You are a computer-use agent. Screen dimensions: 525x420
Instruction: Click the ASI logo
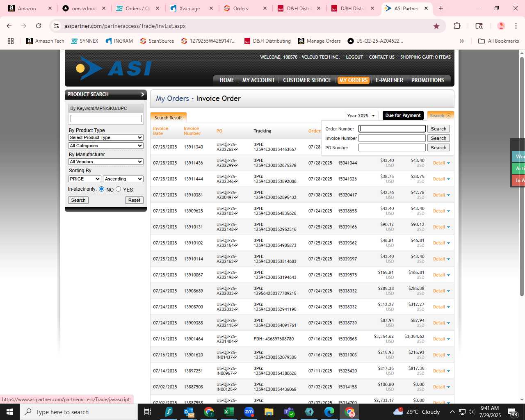tap(114, 68)
